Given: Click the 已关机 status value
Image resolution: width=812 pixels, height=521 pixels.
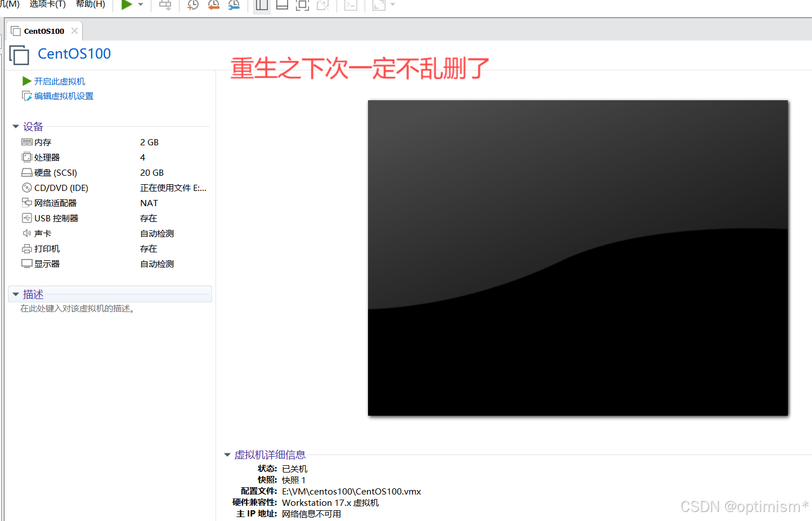Looking at the screenshot, I should pos(294,469).
